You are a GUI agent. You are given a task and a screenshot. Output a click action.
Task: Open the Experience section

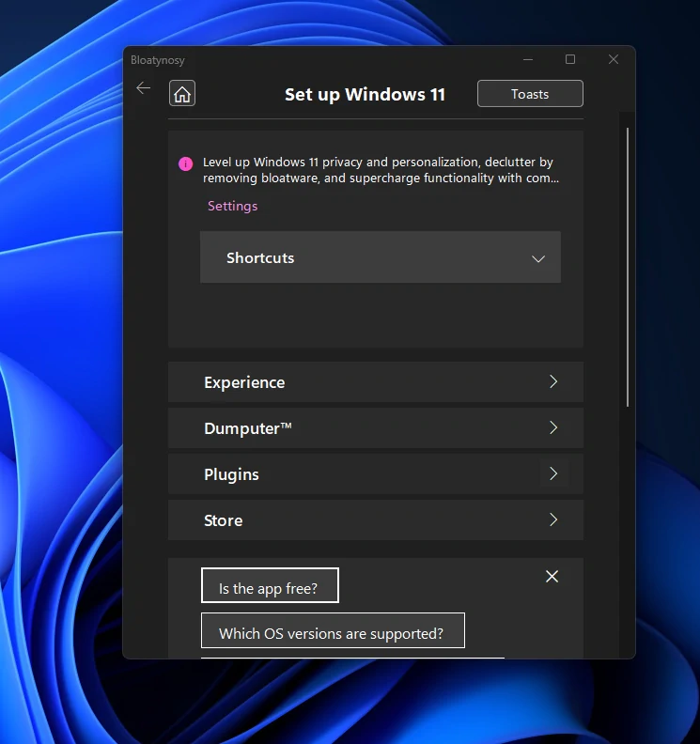point(244,382)
